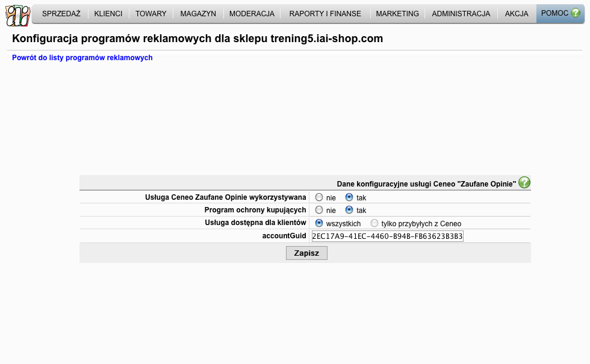The width and height of the screenshot is (590, 364).
Task: Open the KLIENCI menu
Action: click(108, 13)
